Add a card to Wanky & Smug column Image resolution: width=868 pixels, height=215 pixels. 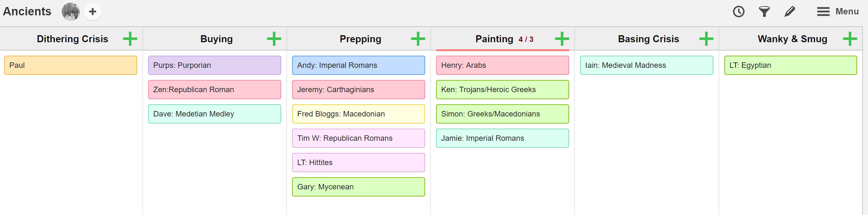click(x=850, y=39)
